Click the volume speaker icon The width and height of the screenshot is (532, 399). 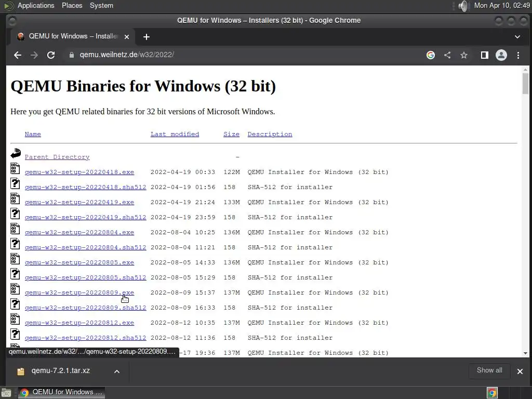coord(463,6)
